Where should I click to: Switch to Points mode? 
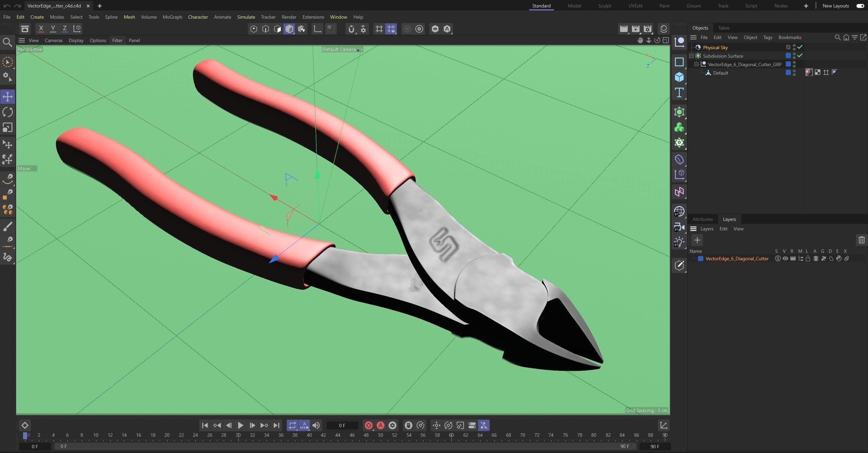pyautogui.click(x=254, y=29)
